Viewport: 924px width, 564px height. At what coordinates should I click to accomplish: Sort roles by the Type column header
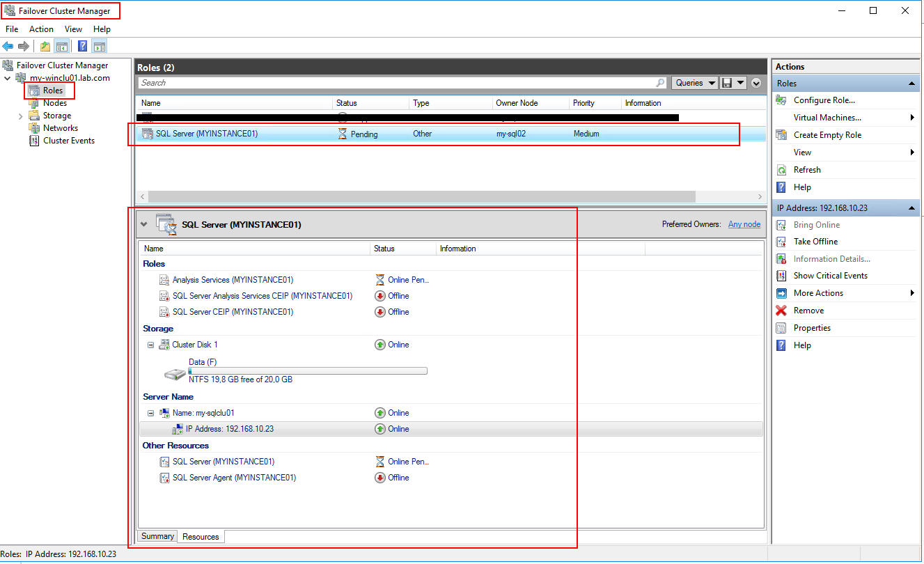[x=451, y=103]
